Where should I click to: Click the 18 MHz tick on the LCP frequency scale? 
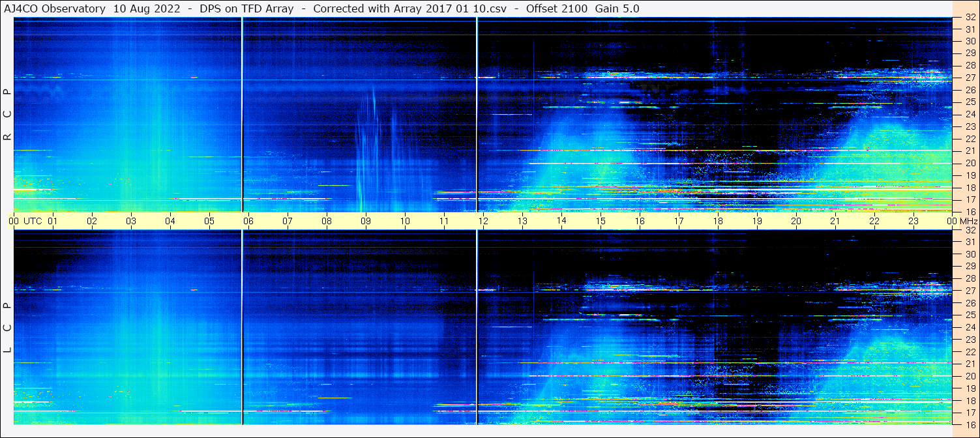tap(970, 401)
